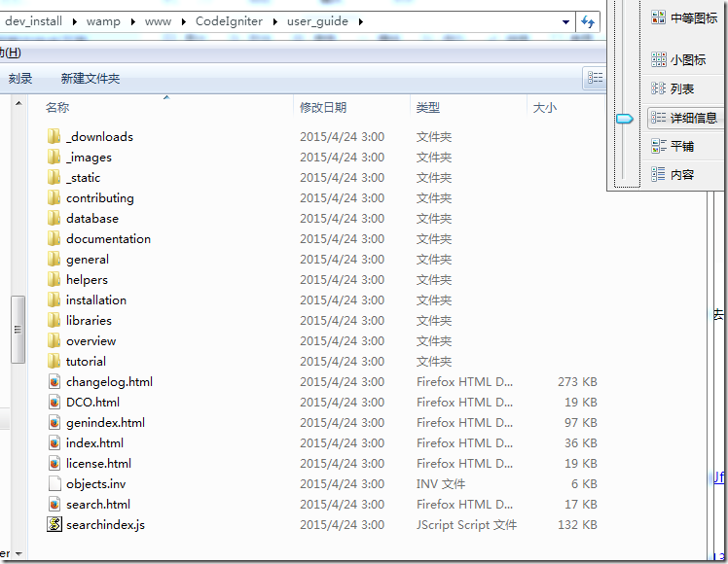Choose 内容 view option
Image resolution: width=728 pixels, height=564 pixels.
coord(673,175)
